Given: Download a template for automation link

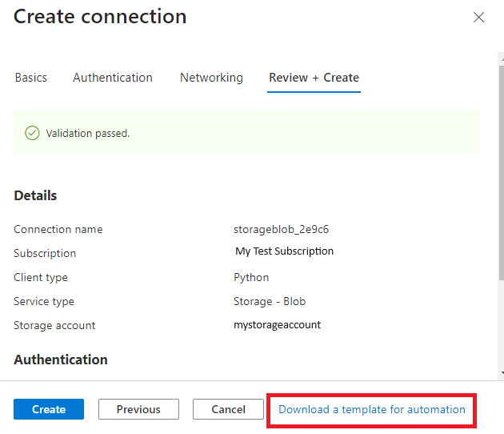Looking at the screenshot, I should 371,409.
